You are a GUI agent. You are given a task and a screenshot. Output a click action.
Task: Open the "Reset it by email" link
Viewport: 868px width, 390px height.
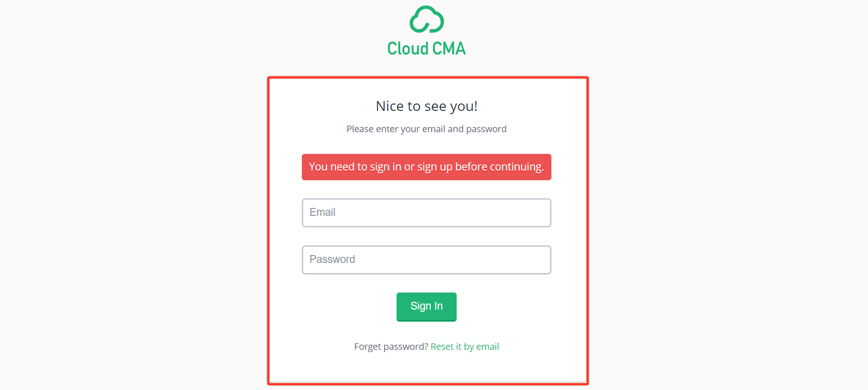point(465,347)
